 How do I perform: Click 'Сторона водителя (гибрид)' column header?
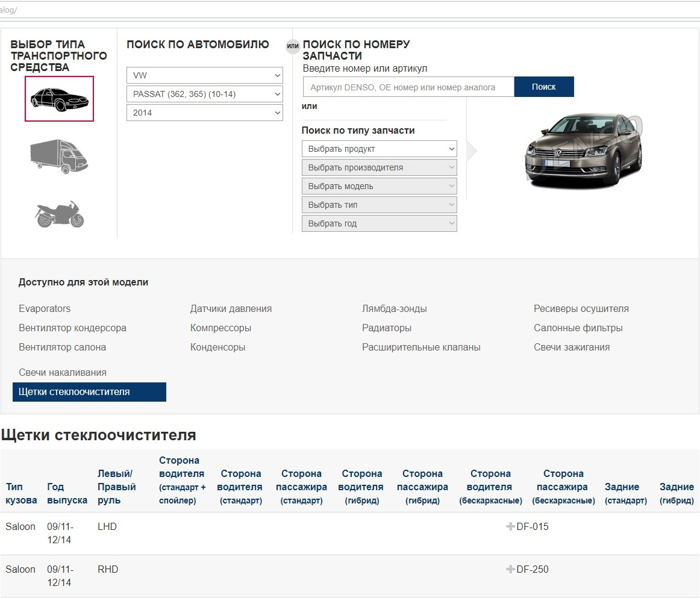click(x=361, y=487)
